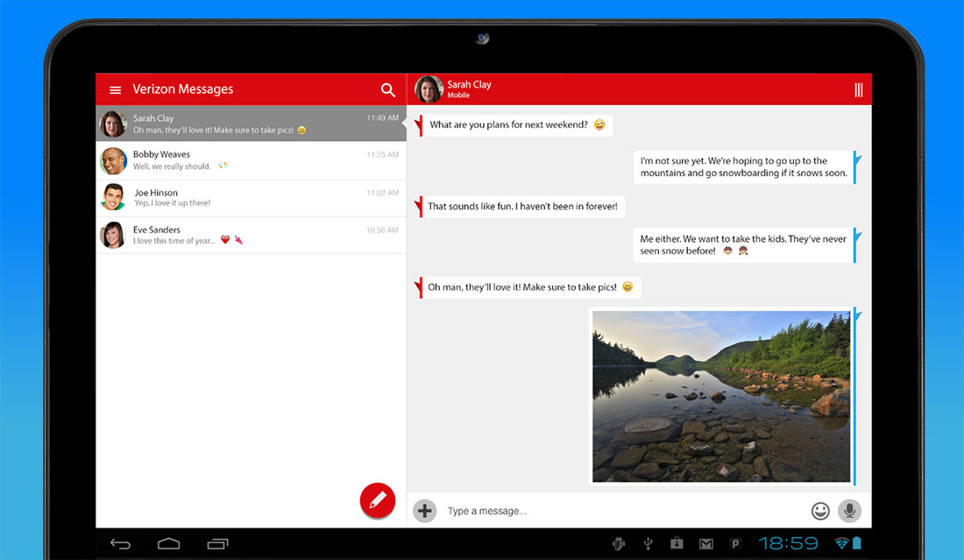Click the plus attachment icon

tap(425, 510)
